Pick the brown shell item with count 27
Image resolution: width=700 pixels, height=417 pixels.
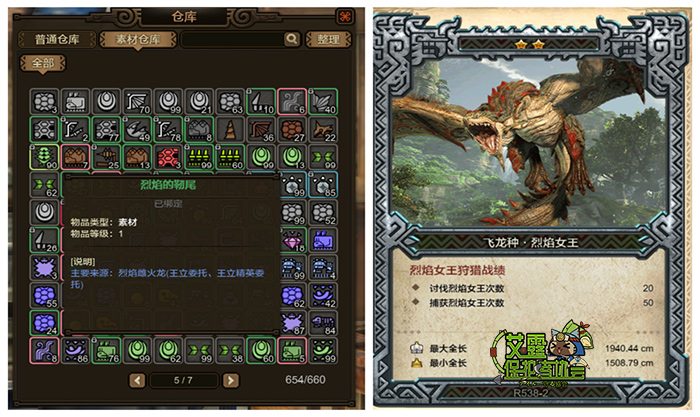point(293,129)
